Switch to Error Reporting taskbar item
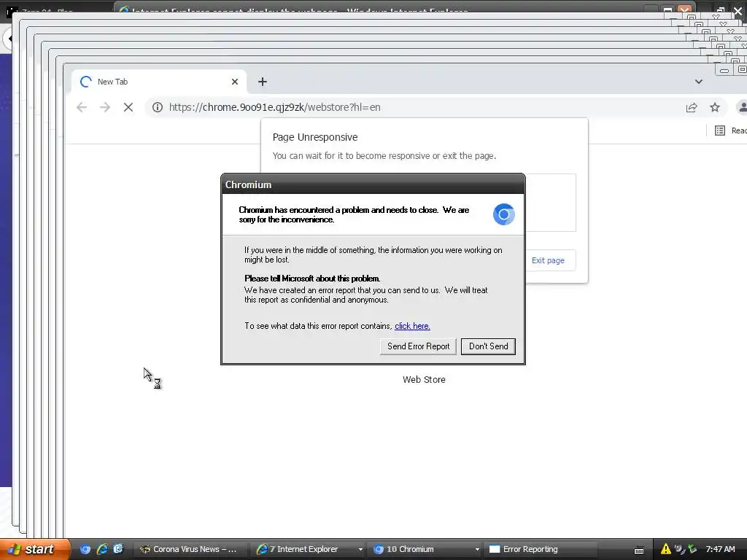747x560 pixels. coord(541,549)
